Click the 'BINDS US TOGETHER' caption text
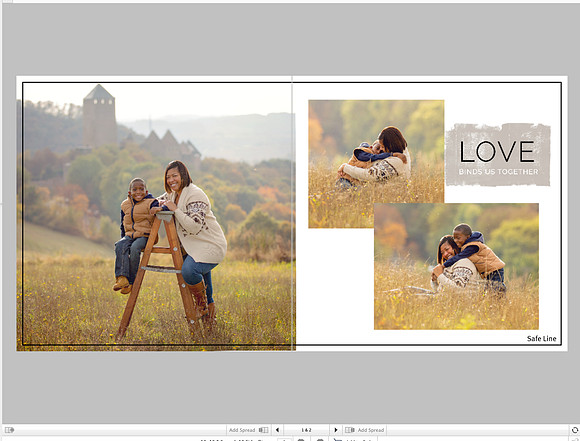 [498, 172]
